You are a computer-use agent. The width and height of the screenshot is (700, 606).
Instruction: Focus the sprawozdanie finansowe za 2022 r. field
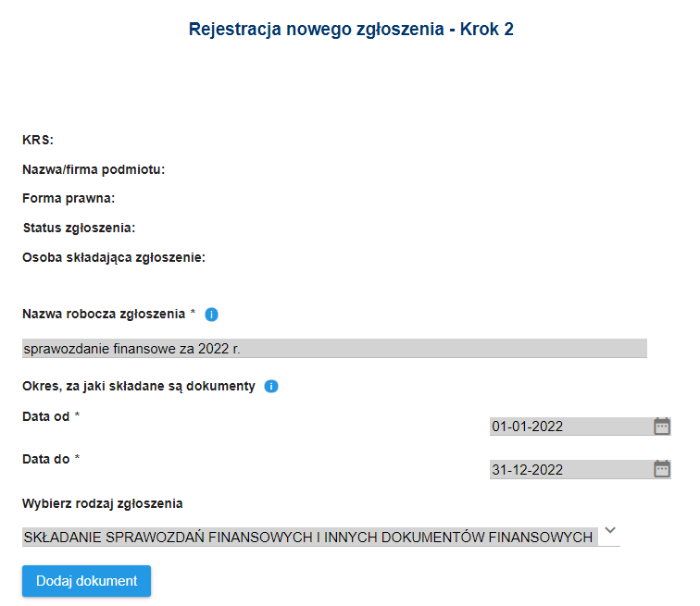tap(333, 349)
